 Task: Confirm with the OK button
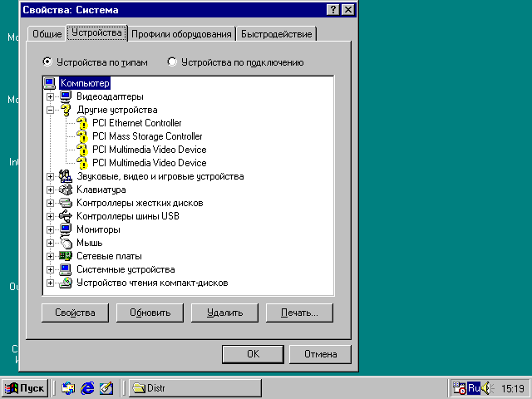coord(253,354)
